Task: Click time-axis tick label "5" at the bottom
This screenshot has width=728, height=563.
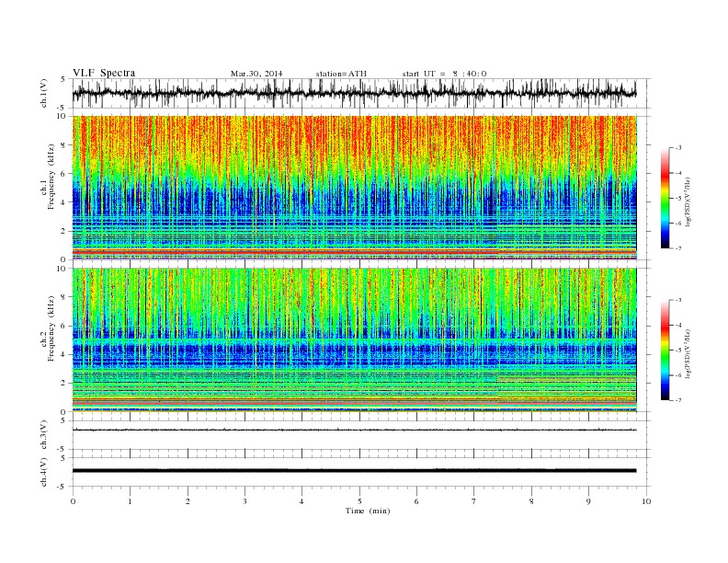Action: [x=359, y=501]
